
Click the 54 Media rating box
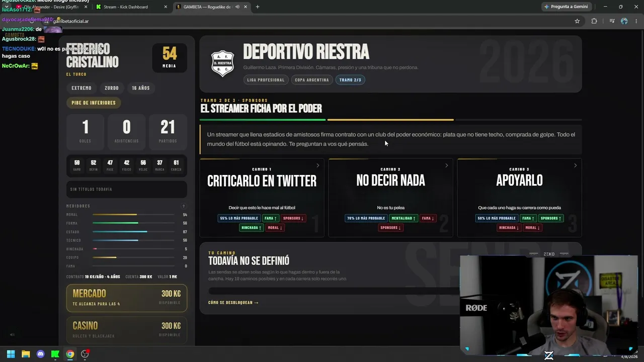click(170, 57)
